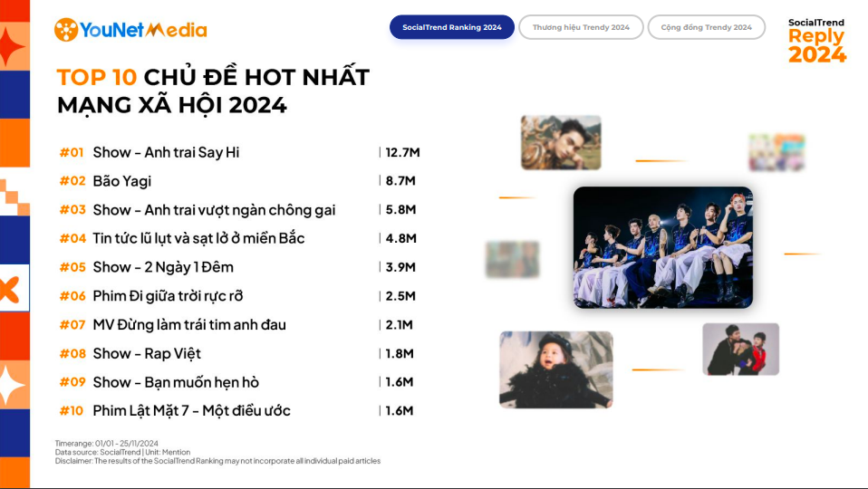Screen dimensions: 868x489
Task: Click the 2.5M mention value
Action: pyautogui.click(x=400, y=296)
